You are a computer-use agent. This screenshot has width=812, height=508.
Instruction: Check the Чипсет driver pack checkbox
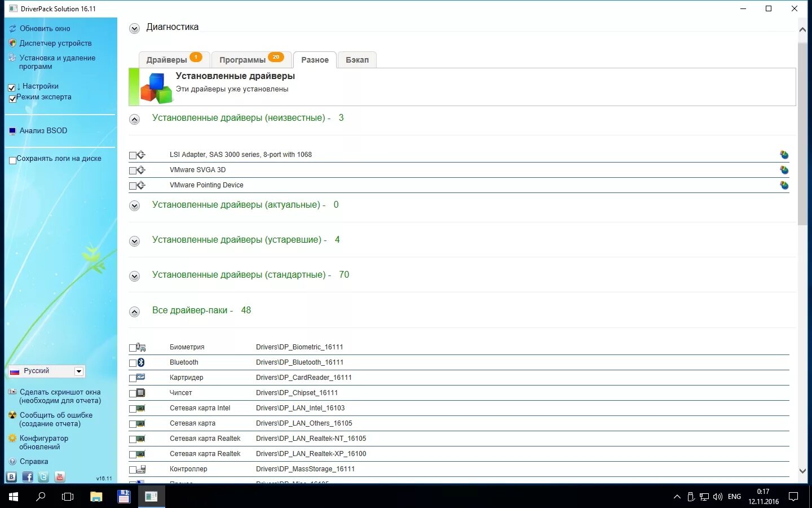coord(133,393)
